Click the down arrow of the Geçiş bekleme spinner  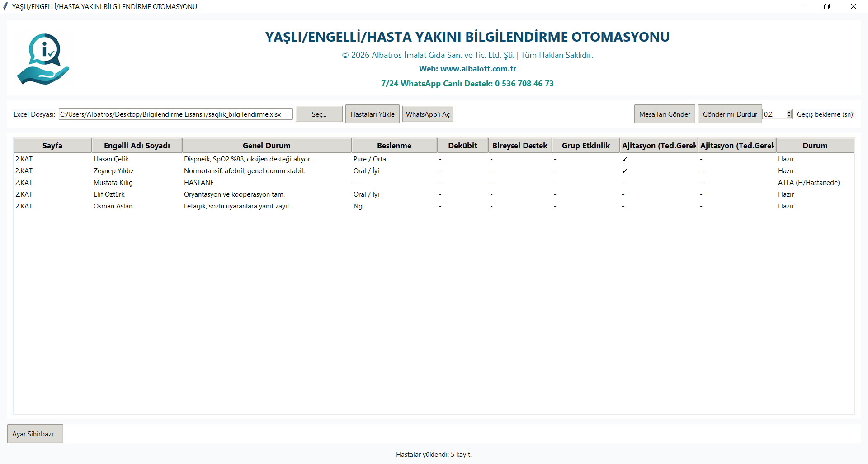pos(789,116)
